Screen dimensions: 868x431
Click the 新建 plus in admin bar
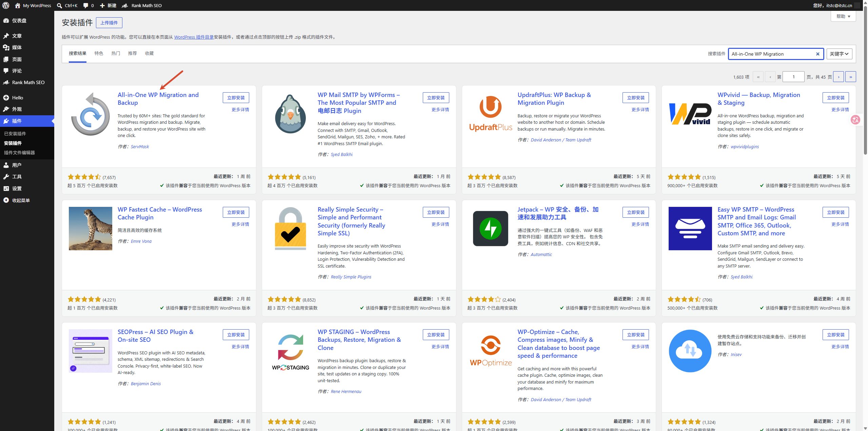[108, 5]
